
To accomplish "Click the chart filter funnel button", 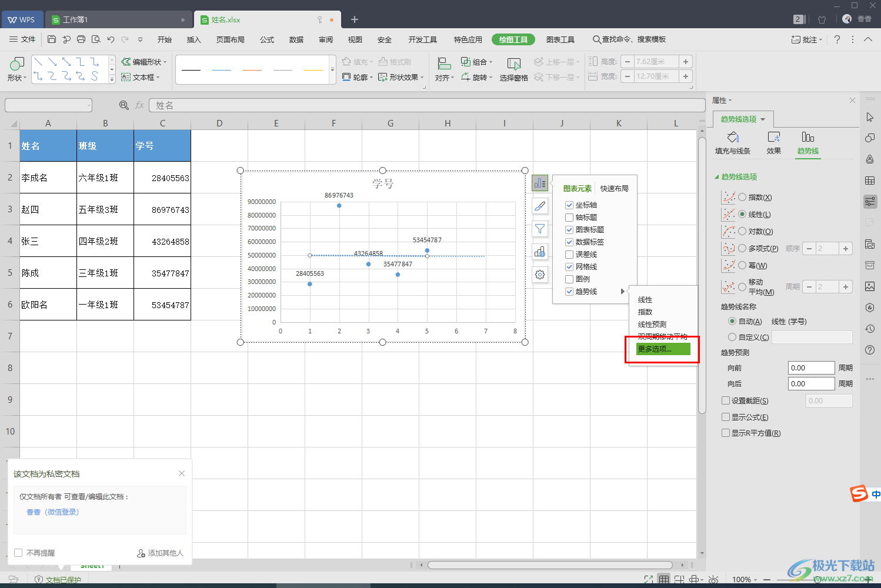I will coord(540,229).
